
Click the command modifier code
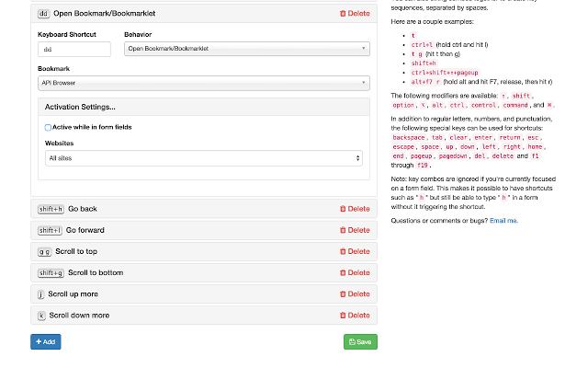(515, 106)
